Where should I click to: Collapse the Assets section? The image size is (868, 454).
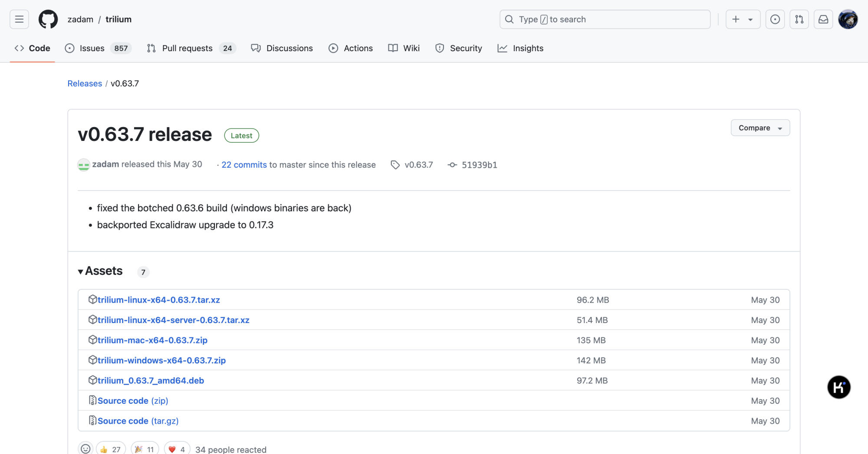[x=100, y=271]
